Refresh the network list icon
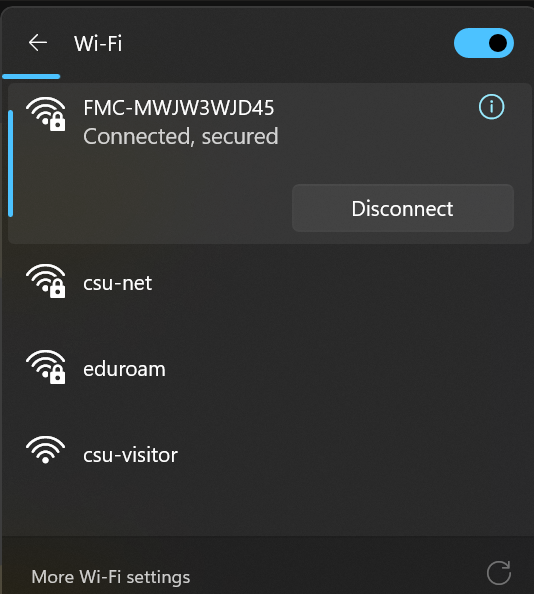534x594 pixels. [499, 573]
